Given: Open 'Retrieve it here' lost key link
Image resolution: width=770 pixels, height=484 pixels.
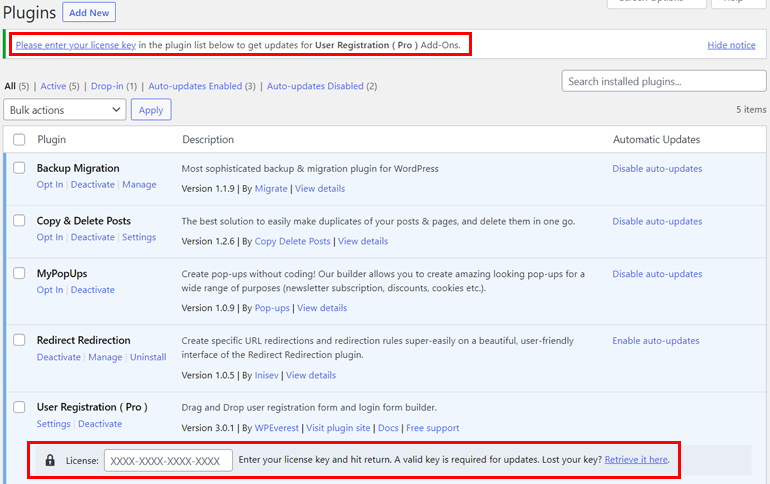Looking at the screenshot, I should 636,459.
